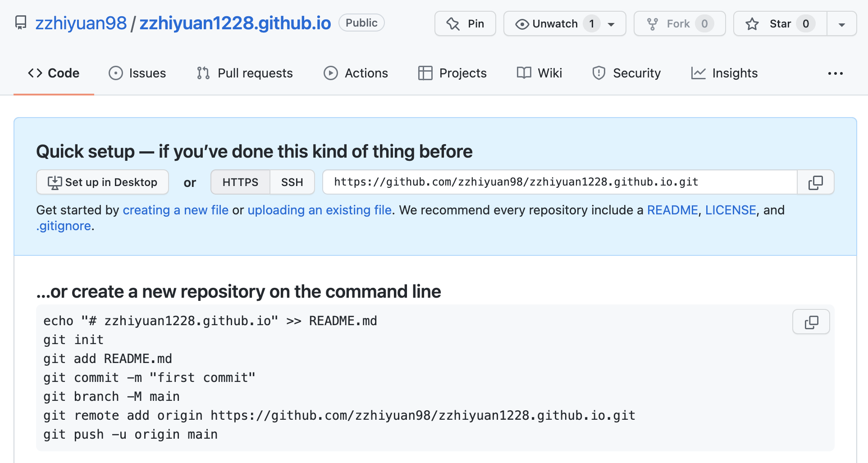Viewport: 868px width, 463px height.
Task: Click the watchers count badge showing 1
Action: 591,23
